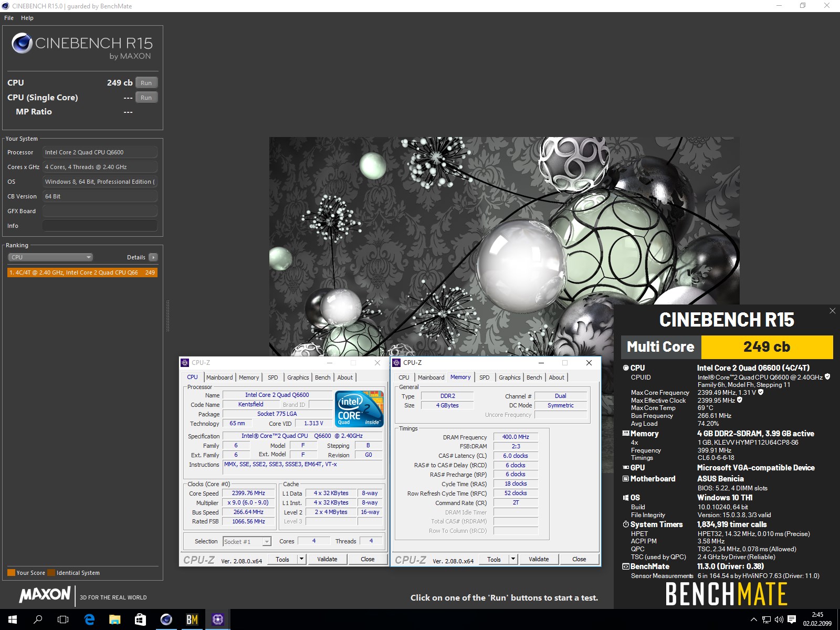This screenshot has height=630, width=840.
Task: Click Tools button in right CPU-Z window
Action: (494, 559)
